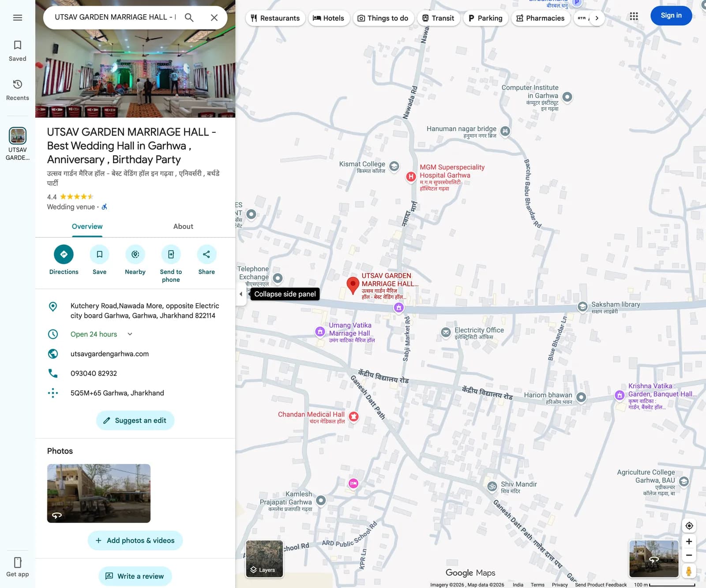
Task: Click Hanuman nagar bridge marker
Action: click(x=505, y=131)
